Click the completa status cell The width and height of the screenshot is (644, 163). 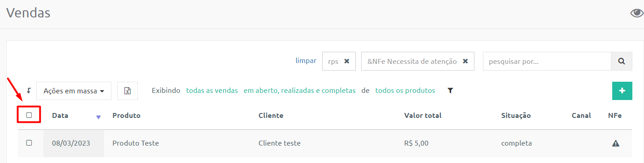click(516, 143)
